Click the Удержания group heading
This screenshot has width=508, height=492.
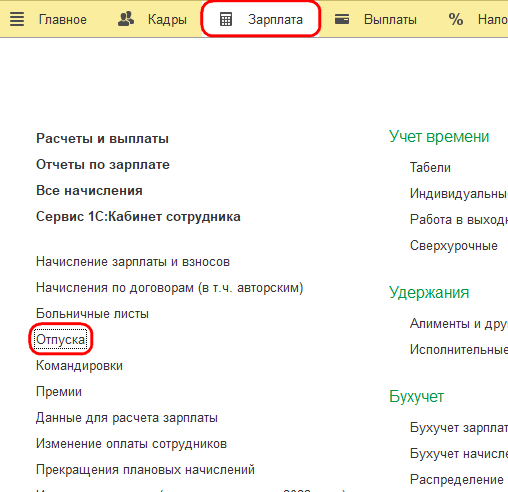click(429, 293)
